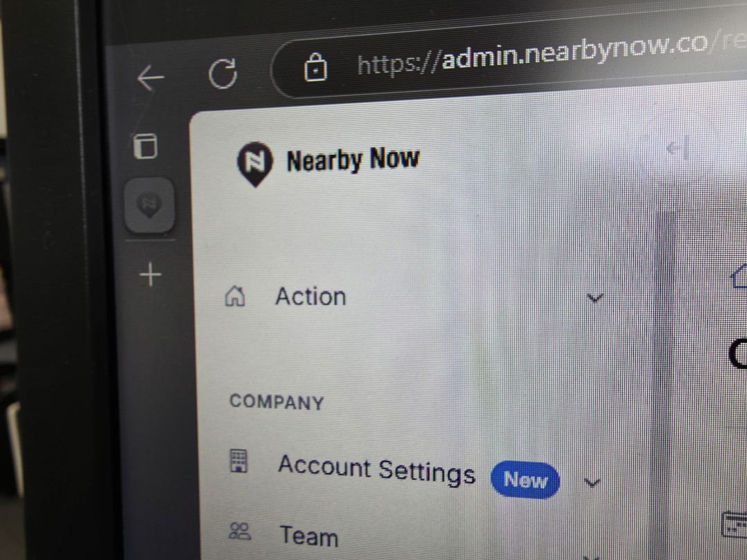Go back with the browser back arrow
Screen dimensions: 747x560
[151, 77]
